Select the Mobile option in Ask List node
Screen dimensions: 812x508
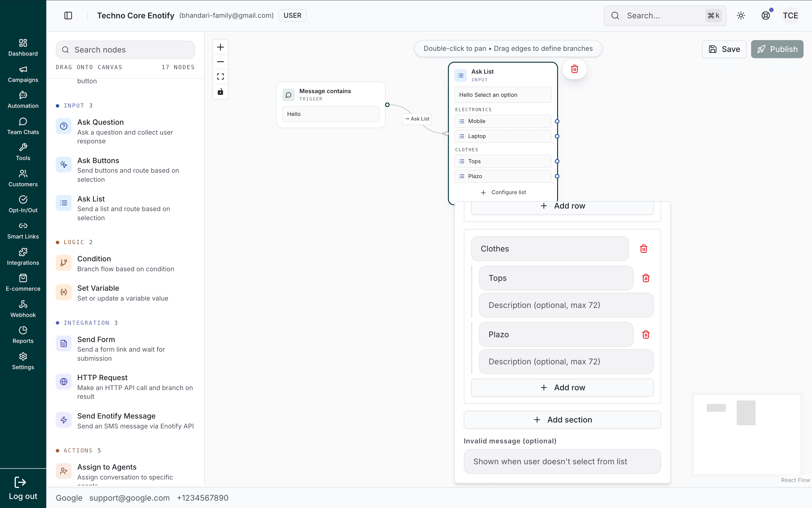coord(503,121)
